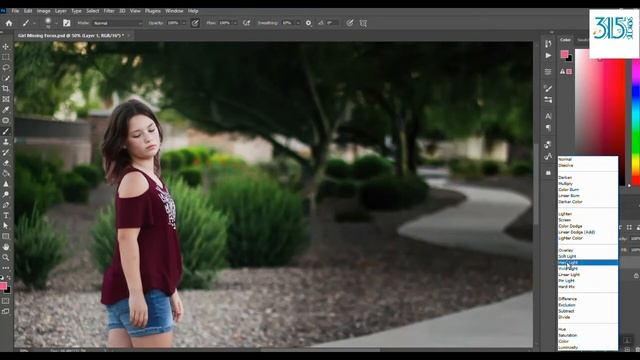The width and height of the screenshot is (640, 360).
Task: Select the Clone Stamp tool
Action: [6, 142]
